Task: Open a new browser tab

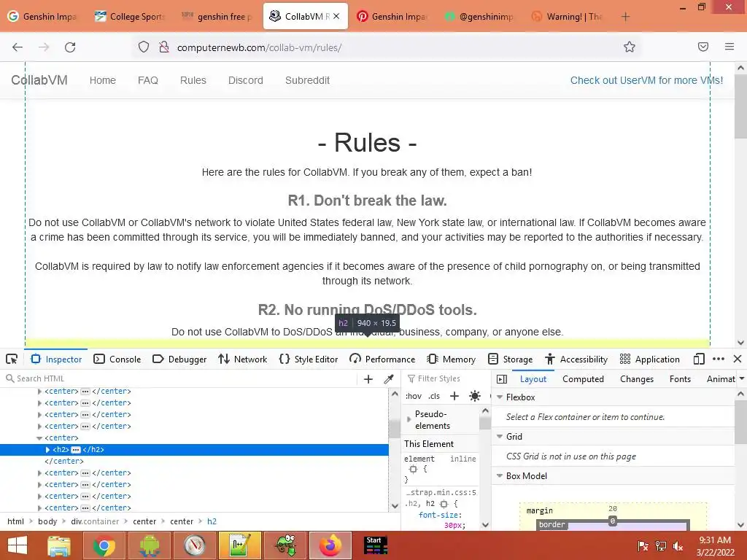Action: click(625, 17)
